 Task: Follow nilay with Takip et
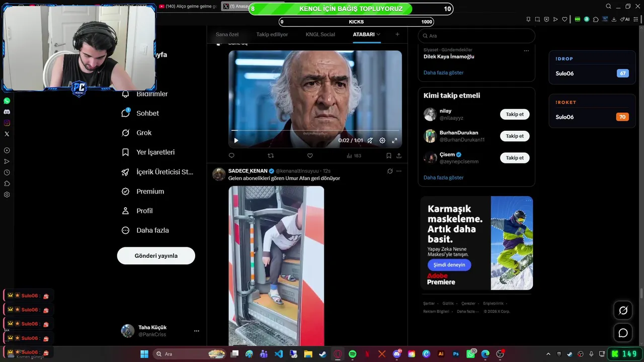(515, 114)
